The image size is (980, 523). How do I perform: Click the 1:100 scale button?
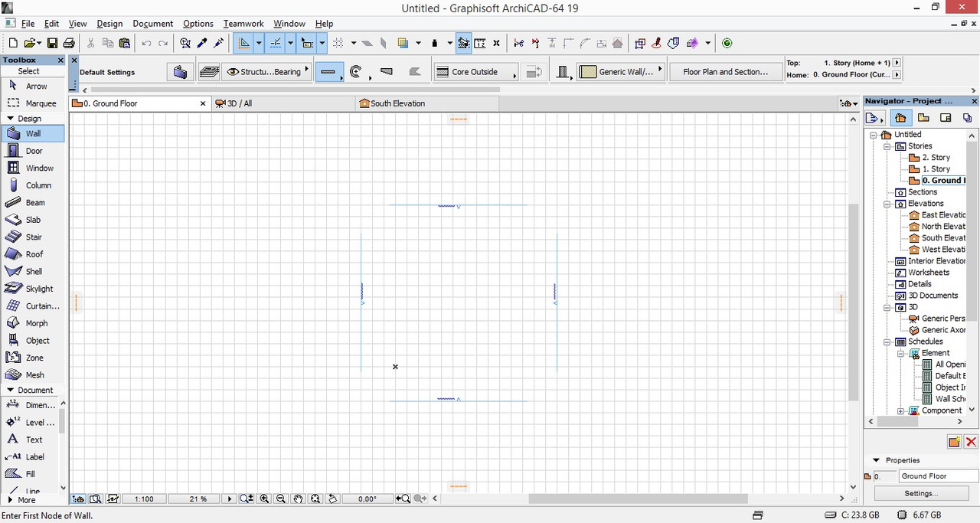click(x=144, y=498)
